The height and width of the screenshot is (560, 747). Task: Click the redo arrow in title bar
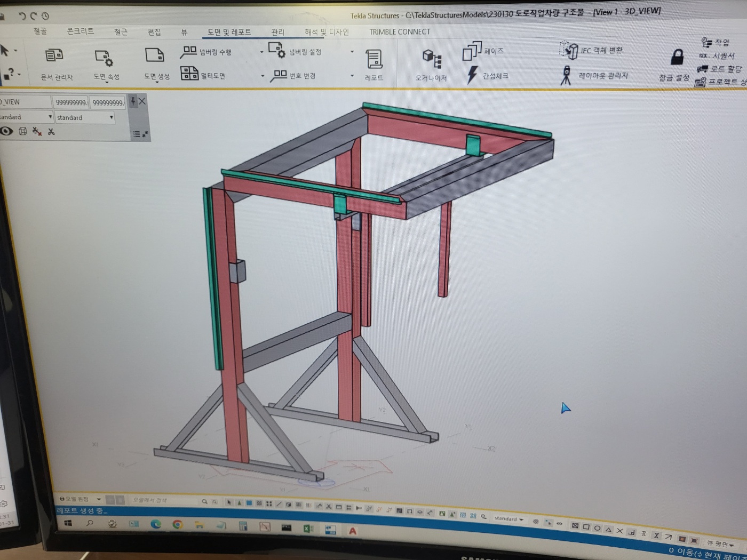(x=34, y=16)
